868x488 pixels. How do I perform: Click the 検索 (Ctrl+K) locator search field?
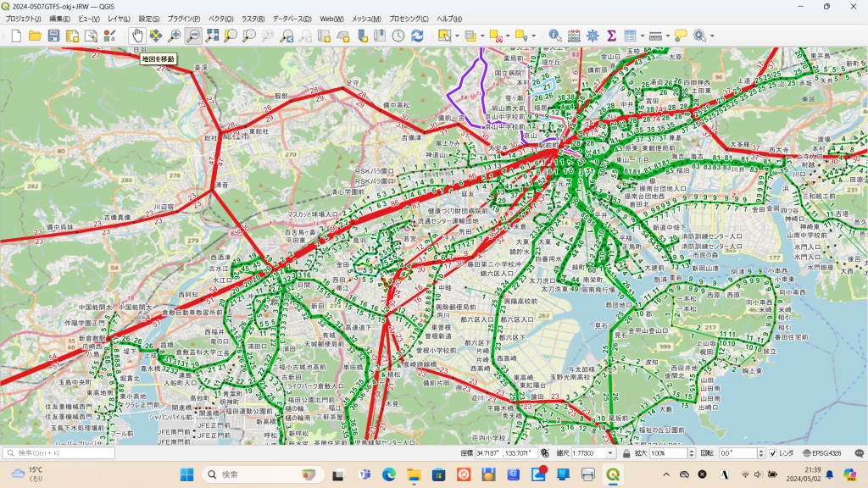click(59, 453)
